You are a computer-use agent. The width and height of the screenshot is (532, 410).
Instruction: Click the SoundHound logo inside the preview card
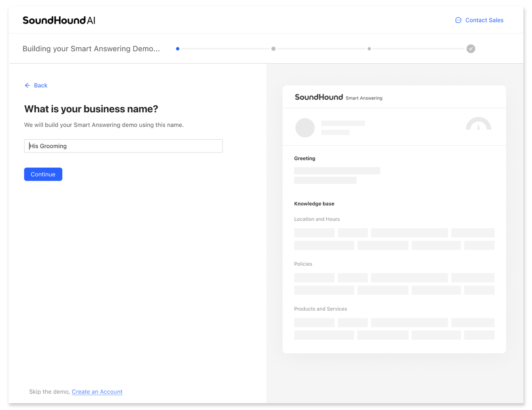[x=319, y=97]
